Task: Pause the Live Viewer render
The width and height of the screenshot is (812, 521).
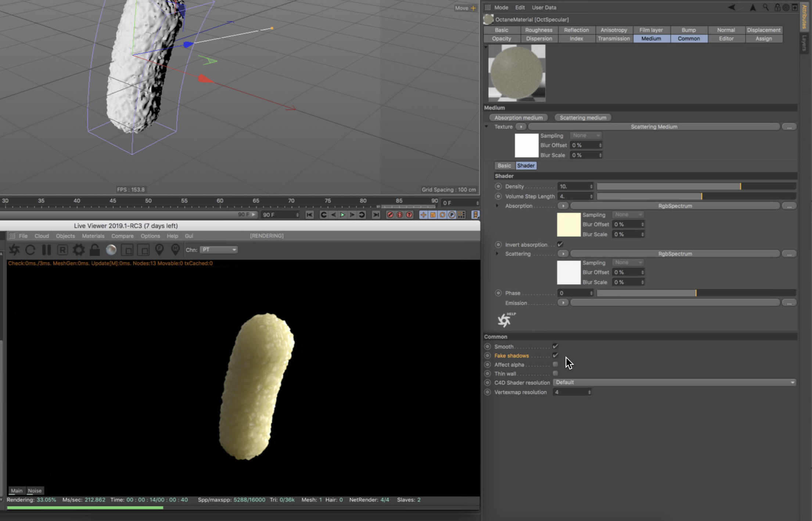Action: [47, 250]
